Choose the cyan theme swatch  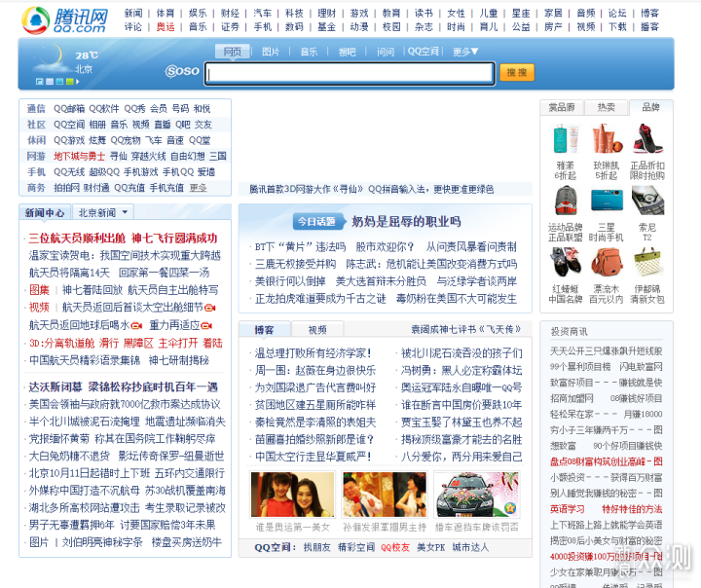click(x=59, y=82)
